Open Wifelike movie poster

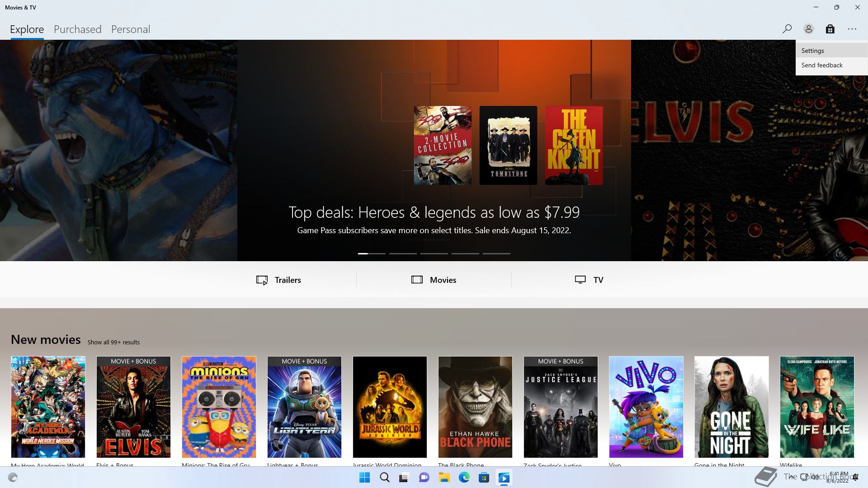click(x=817, y=407)
